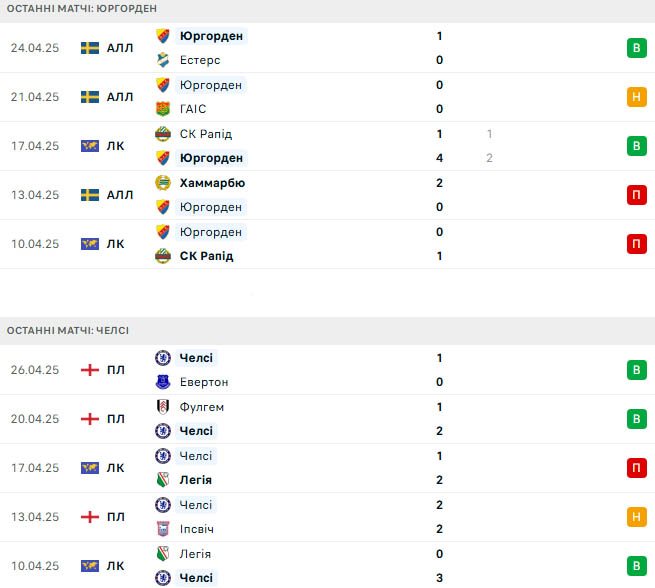Click the Swedish flag beside 21.04.25 АЛЛ

click(90, 97)
